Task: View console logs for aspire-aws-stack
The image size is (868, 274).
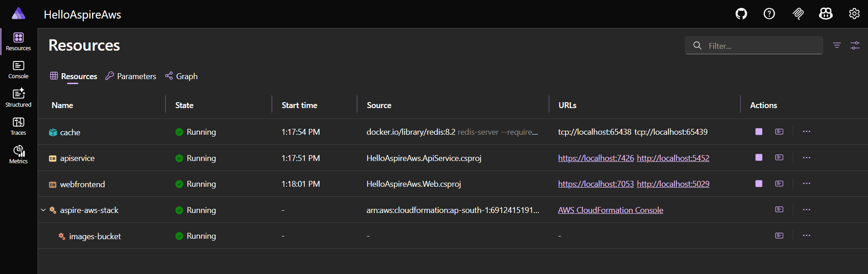Action: click(x=779, y=209)
